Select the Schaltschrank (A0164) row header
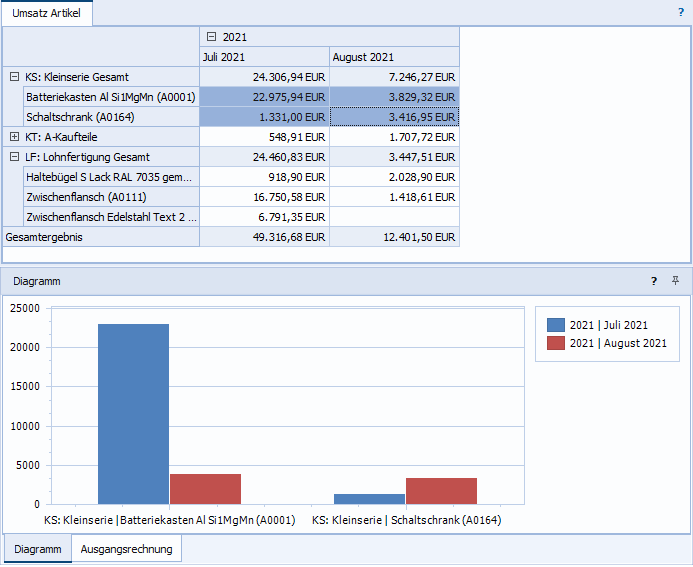693x567 pixels. pyautogui.click(x=110, y=117)
